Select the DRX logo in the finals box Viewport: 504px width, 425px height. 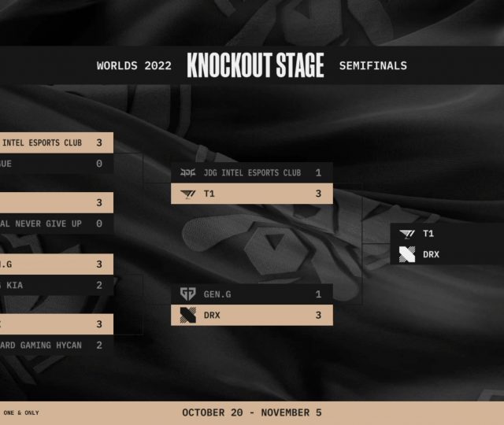coord(407,254)
